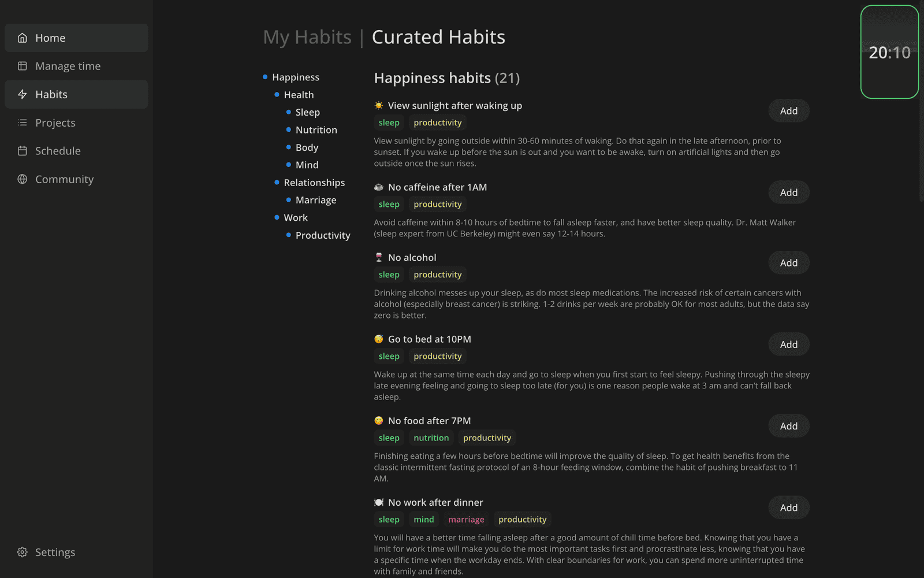Image resolution: width=924 pixels, height=578 pixels.
Task: Click the Home house icon in sidebar
Action: [x=23, y=38]
